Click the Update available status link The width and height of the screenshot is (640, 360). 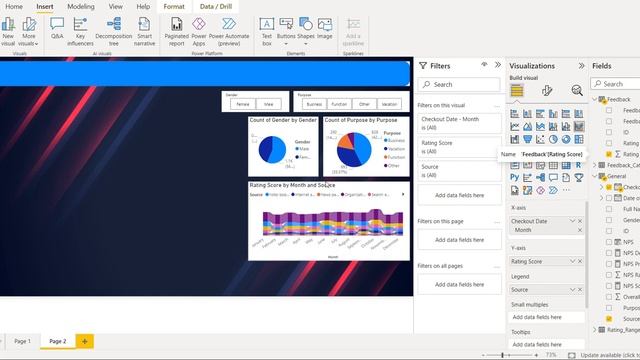pos(610,355)
